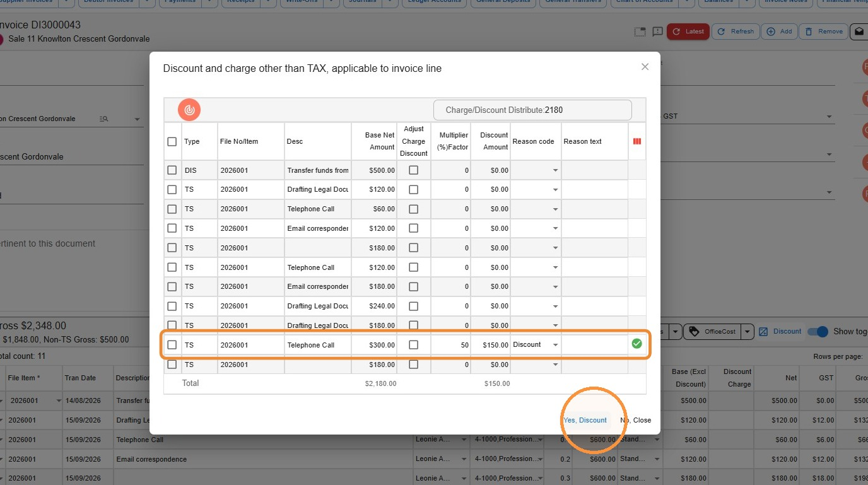This screenshot has height=485, width=868.
Task: Click the Add button
Action: pyautogui.click(x=779, y=32)
